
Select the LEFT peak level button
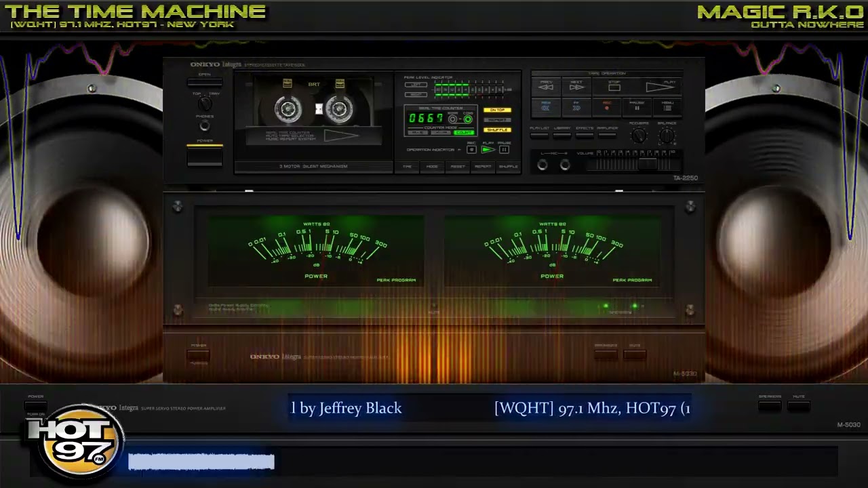point(416,85)
